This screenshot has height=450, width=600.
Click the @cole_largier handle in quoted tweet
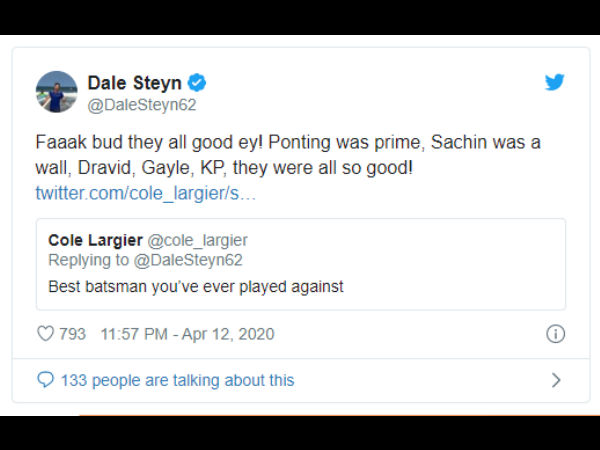[197, 241]
